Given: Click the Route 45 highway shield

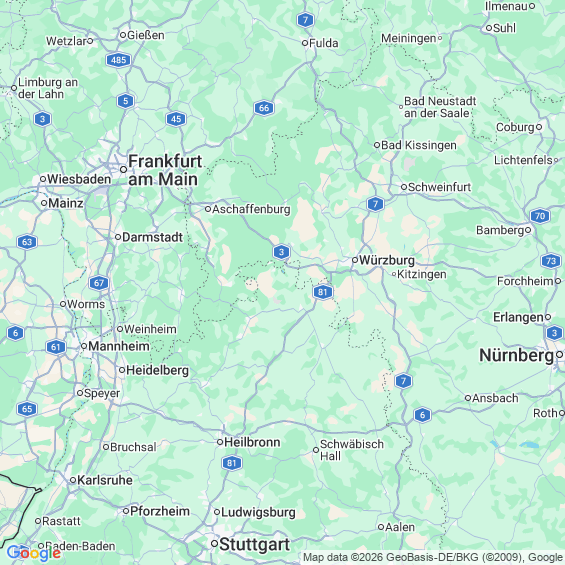Looking at the screenshot, I should point(176,119).
